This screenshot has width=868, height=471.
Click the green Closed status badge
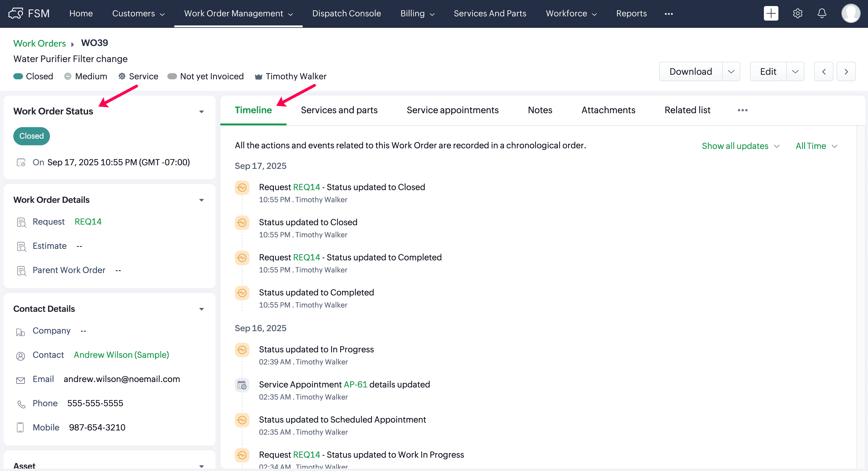(x=31, y=136)
